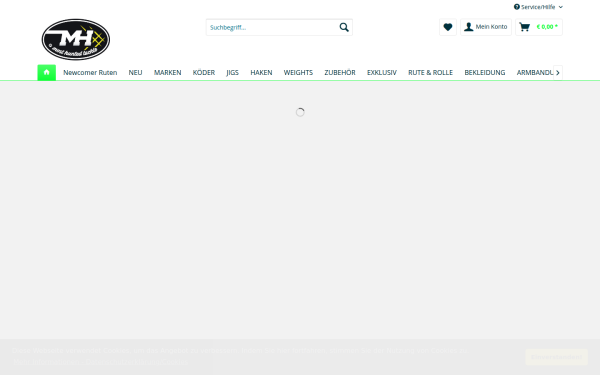Open the shopping cart icon

tap(524, 27)
